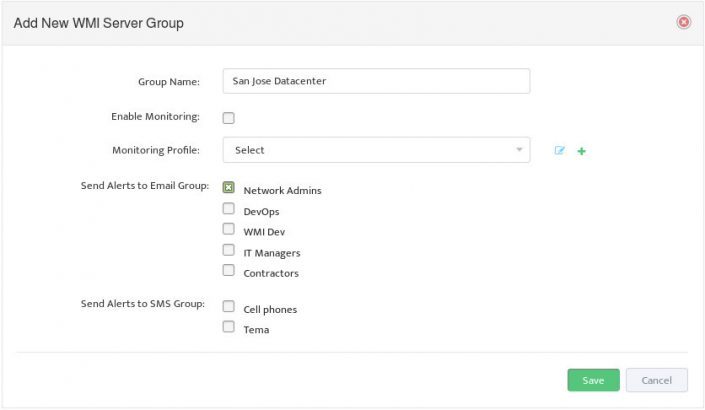Click the "Enable Monitoring:" label text
This screenshot has width=705, height=410.
pos(155,116)
